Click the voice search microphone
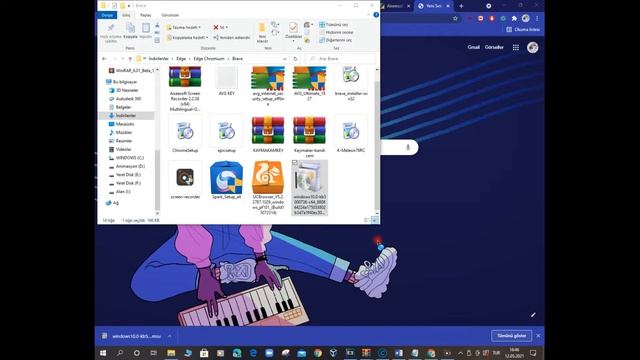This screenshot has height=360, width=640. point(408,147)
